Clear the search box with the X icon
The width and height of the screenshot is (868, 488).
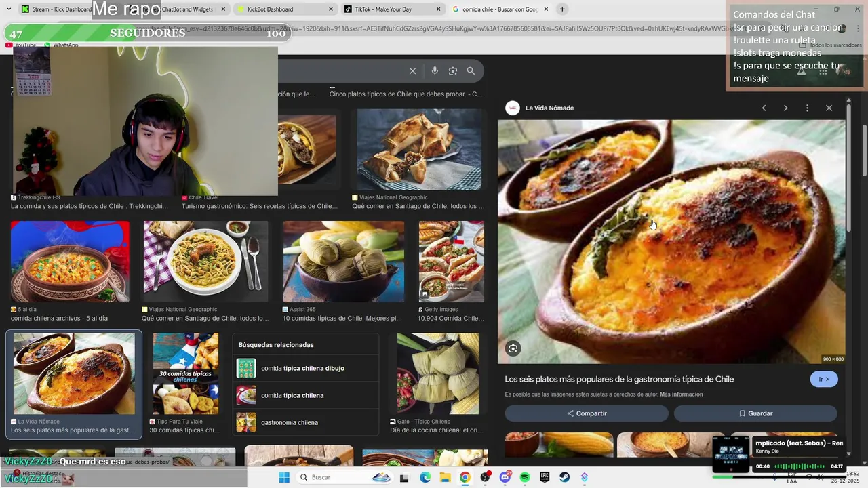click(x=412, y=70)
